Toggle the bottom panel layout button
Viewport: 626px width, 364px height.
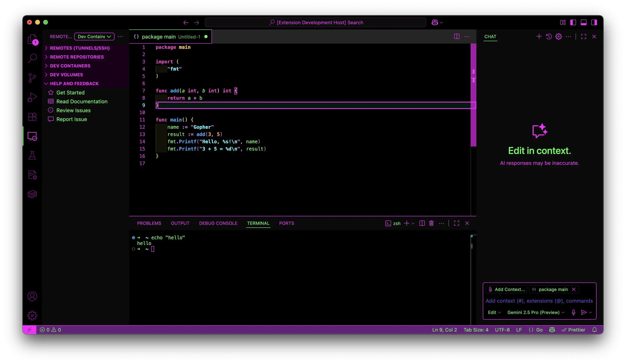583,22
